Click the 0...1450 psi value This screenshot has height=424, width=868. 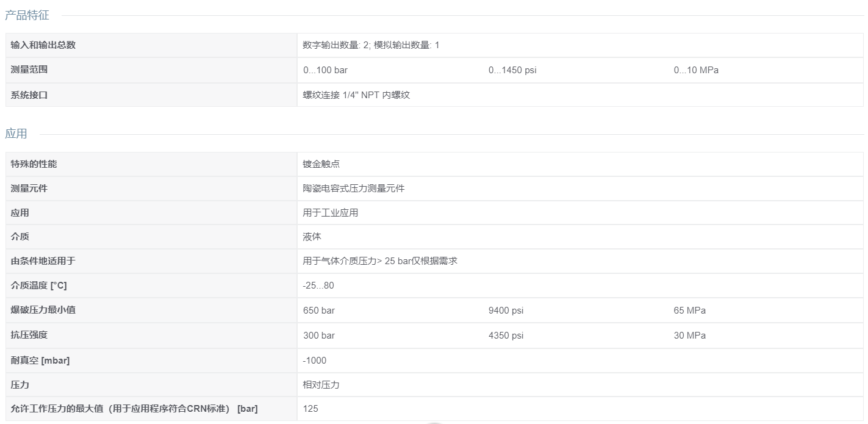[512, 70]
